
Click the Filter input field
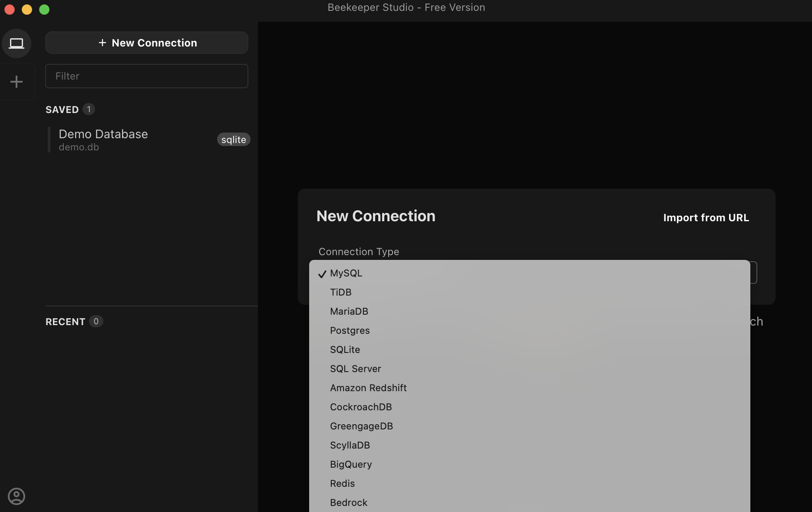pyautogui.click(x=147, y=76)
